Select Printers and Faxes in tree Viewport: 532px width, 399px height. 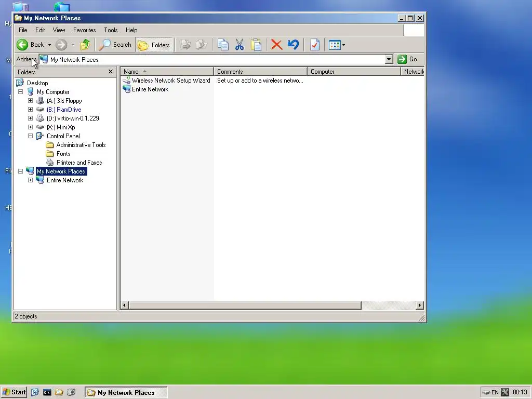click(x=79, y=163)
